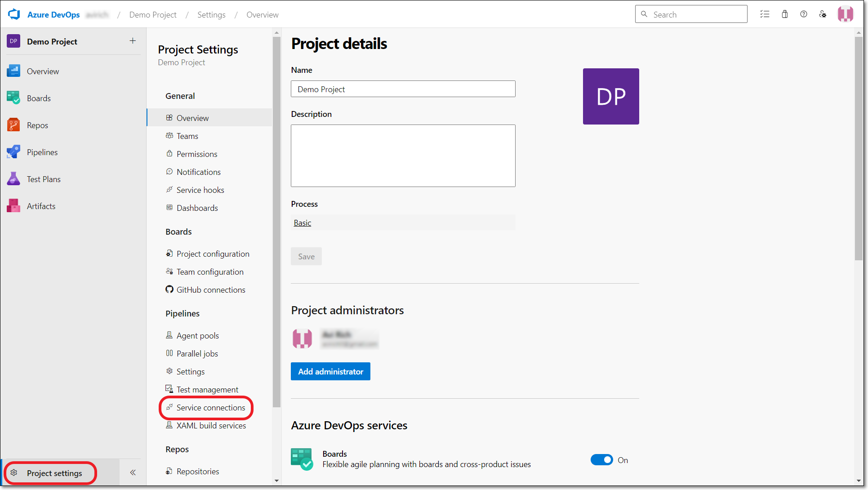Click the Save button

click(306, 256)
